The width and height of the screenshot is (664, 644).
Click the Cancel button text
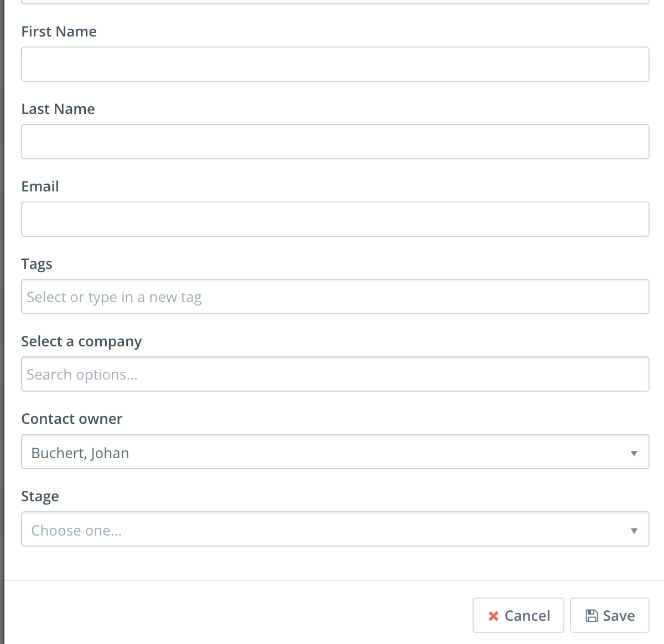pyautogui.click(x=527, y=616)
